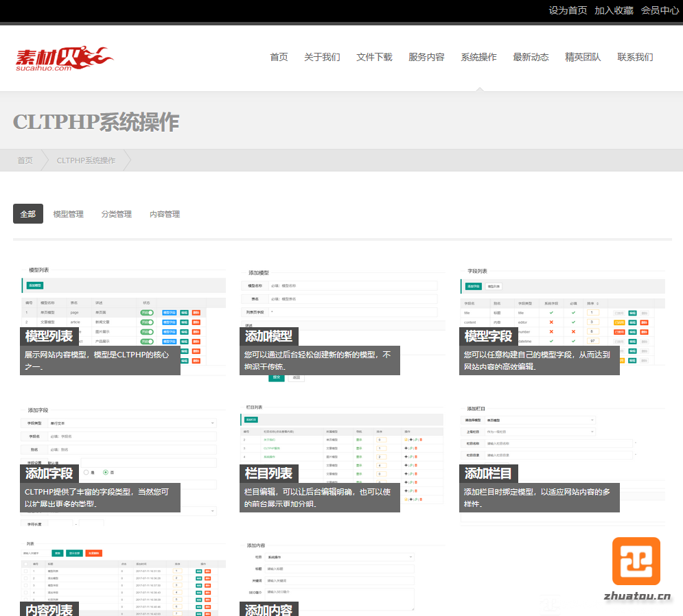Open the 文件下载 navigation item
Viewport: 683px width, 616px height.
point(374,57)
